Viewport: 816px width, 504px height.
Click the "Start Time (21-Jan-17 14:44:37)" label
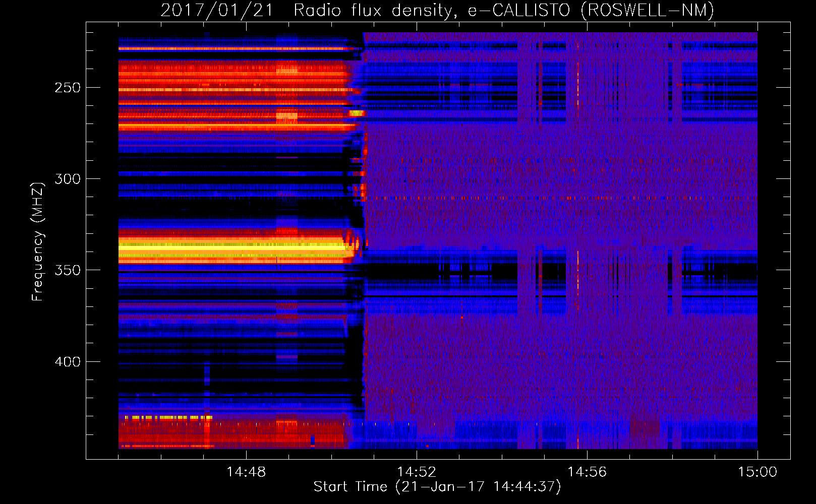click(x=437, y=487)
